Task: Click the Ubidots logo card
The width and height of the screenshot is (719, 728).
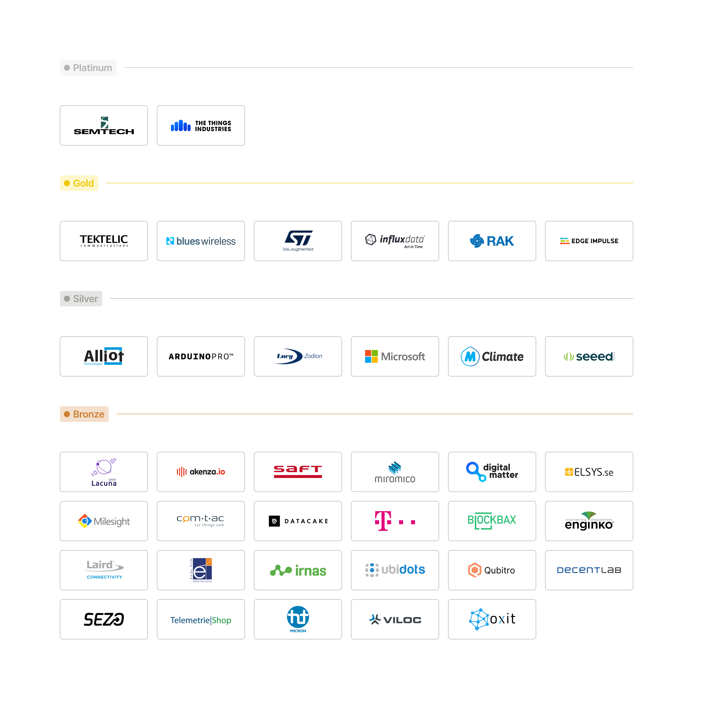Action: click(395, 570)
